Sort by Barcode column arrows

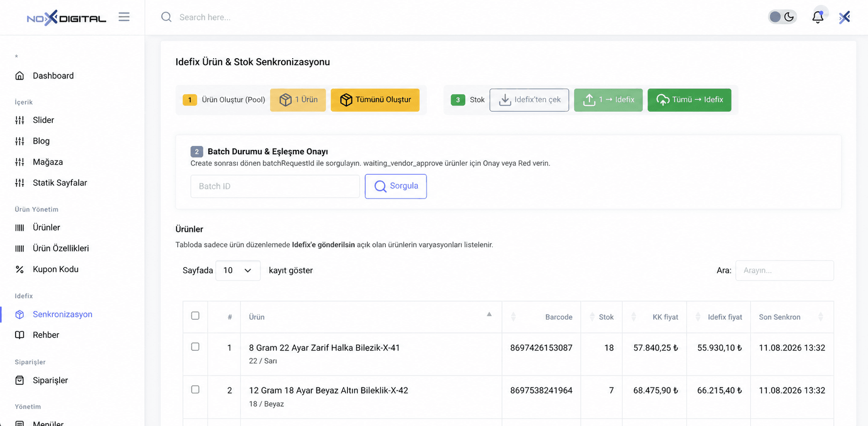pyautogui.click(x=513, y=317)
